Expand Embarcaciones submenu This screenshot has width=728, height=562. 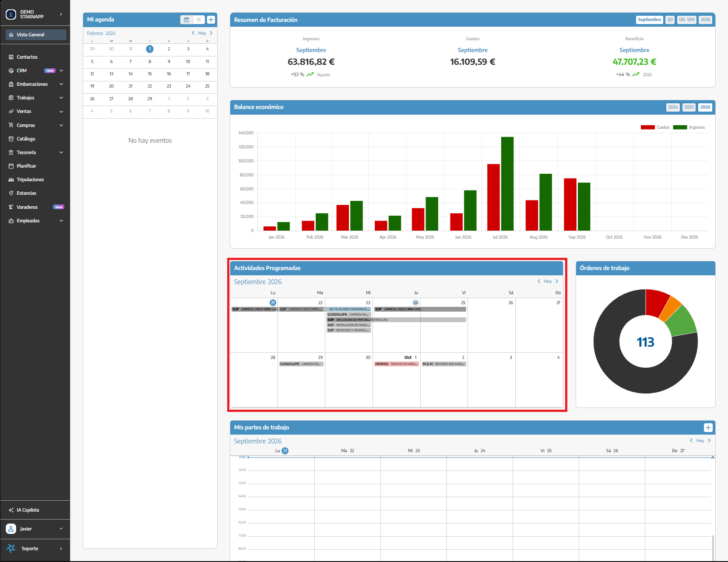(35, 84)
